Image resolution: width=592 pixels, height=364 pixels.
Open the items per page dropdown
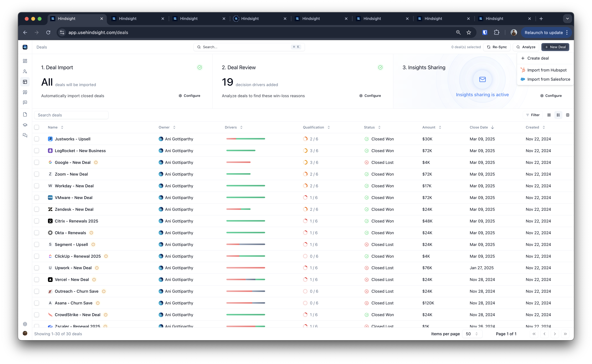click(472, 334)
